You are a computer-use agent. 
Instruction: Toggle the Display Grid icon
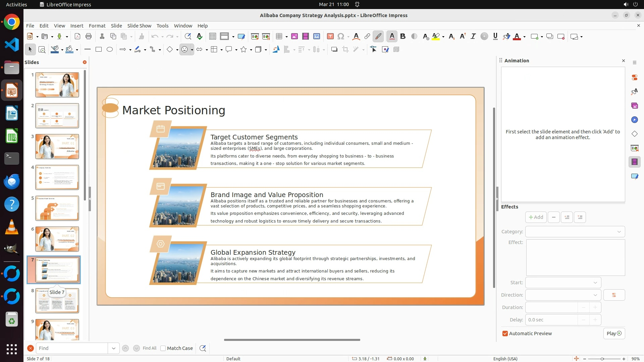click(212, 37)
